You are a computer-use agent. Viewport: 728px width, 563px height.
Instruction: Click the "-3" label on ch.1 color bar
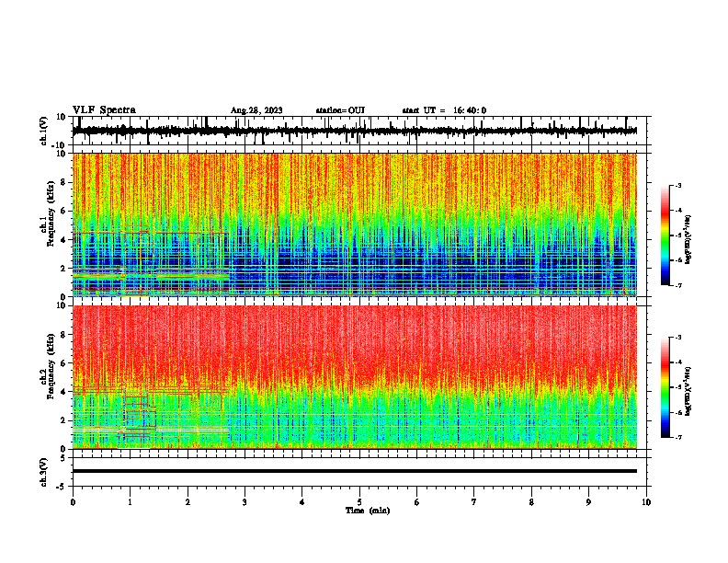click(x=677, y=186)
